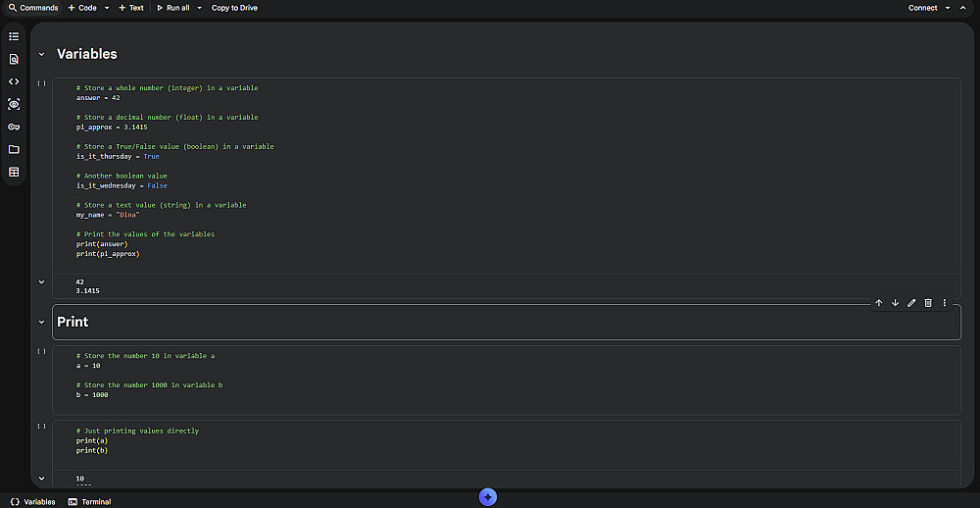Screen dimensions: 980x508
Task: Click the Gemini sparkle button at bottom
Action: click(x=488, y=497)
